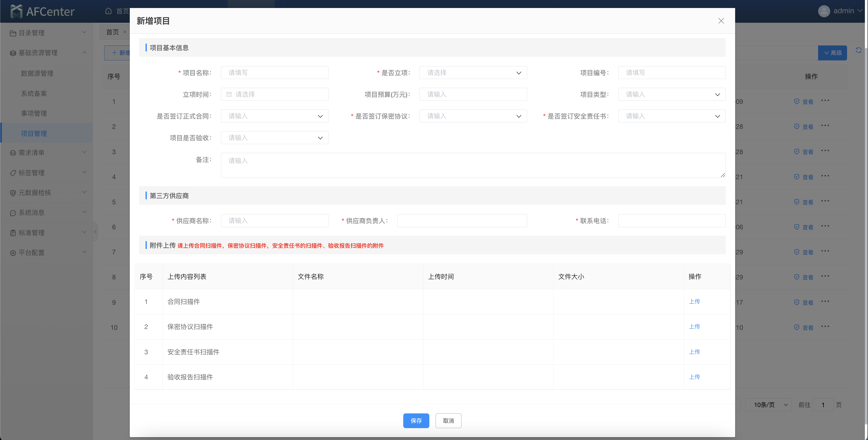Click the shield view icon in row 7
Screen dimensions: 868x440
click(797, 252)
